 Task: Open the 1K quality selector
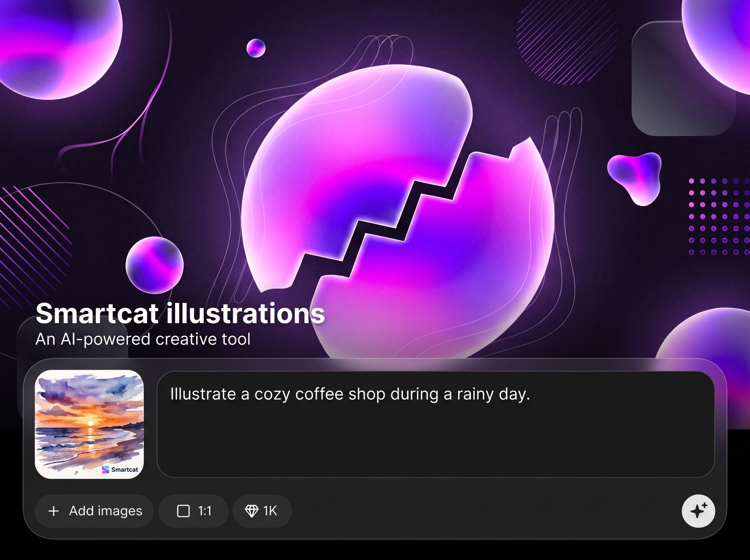click(262, 511)
